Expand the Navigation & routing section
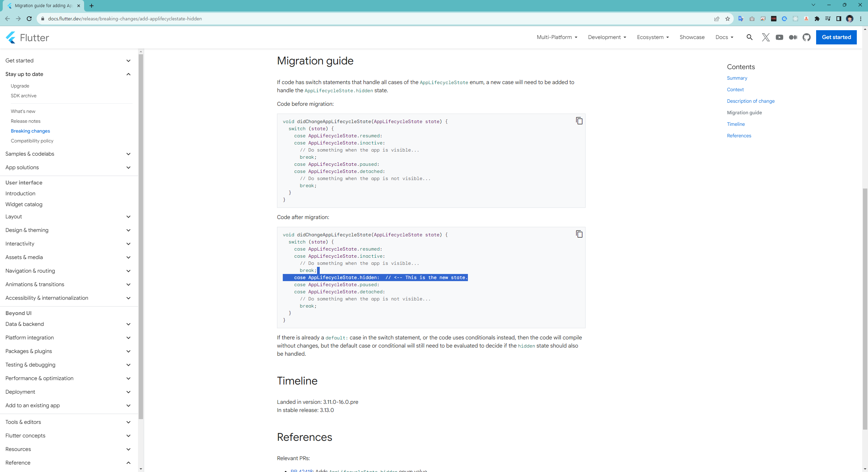This screenshot has height=472, width=868. click(128, 271)
